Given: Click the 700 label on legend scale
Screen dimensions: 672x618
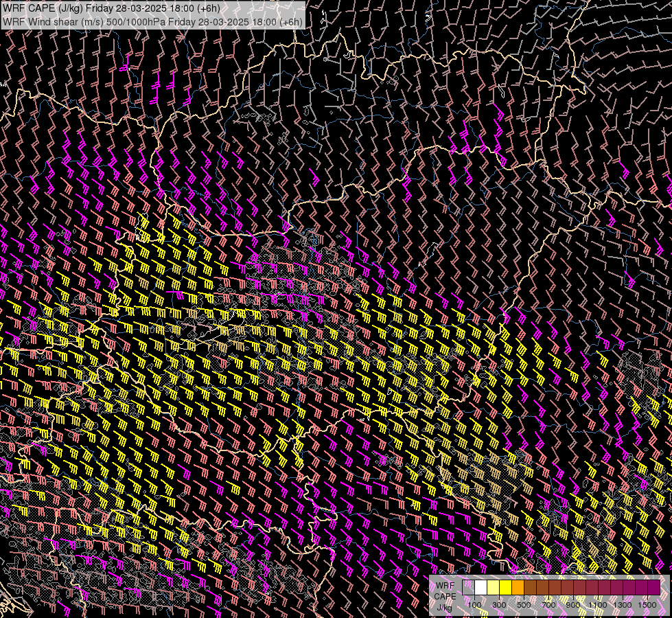Looking at the screenshot, I should [x=548, y=605].
